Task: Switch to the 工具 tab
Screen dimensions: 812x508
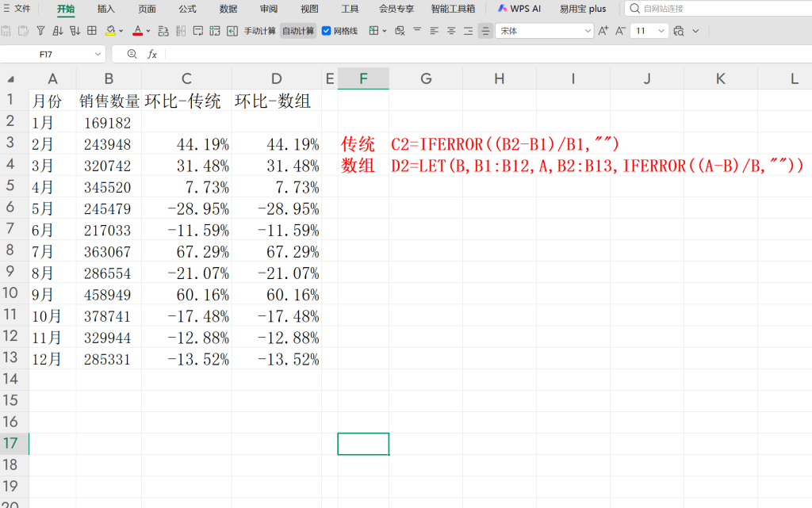Action: coord(350,9)
